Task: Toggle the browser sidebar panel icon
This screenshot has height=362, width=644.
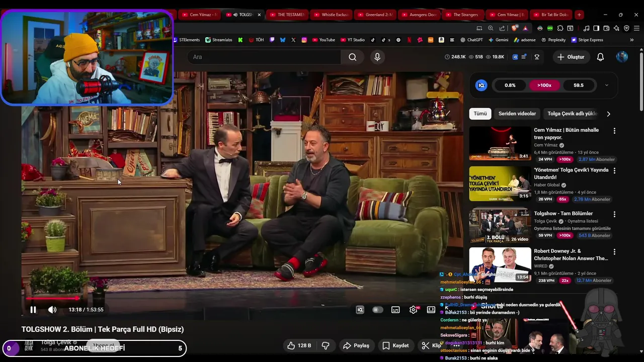Action: click(x=596, y=28)
